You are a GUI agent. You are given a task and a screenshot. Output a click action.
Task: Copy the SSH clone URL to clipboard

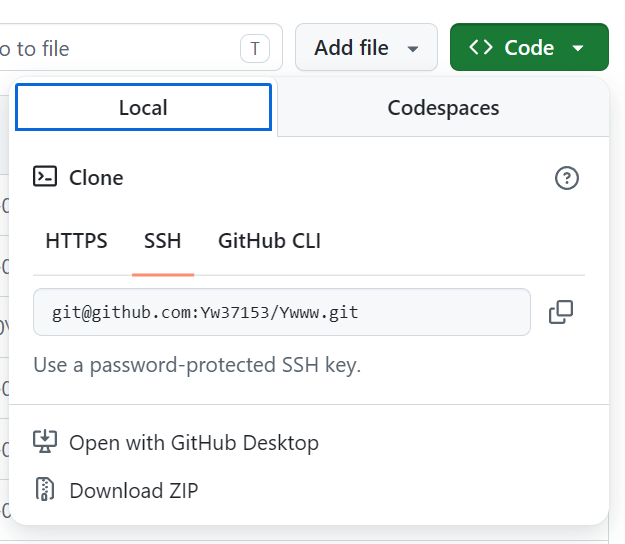click(561, 312)
